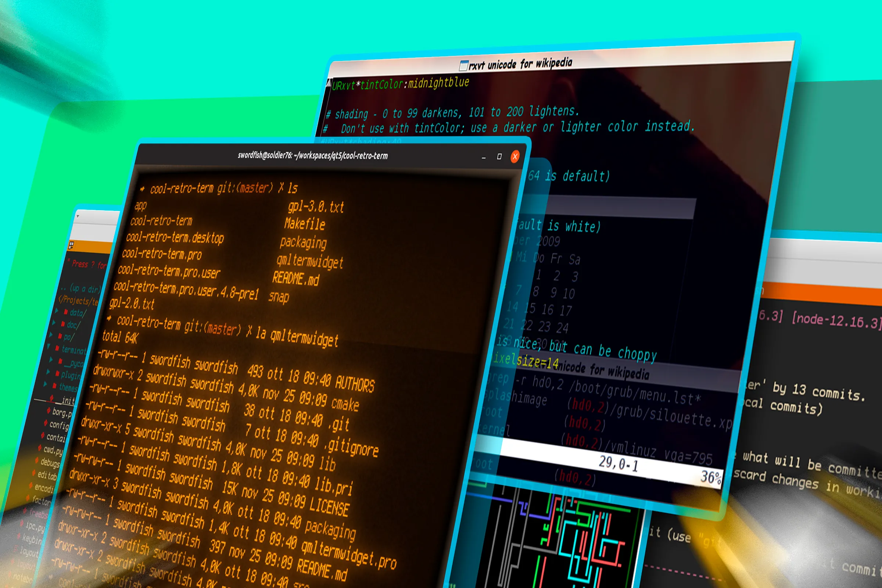Close the cool-retro-term window
Viewport: 882px width, 588px height.
pos(515,157)
